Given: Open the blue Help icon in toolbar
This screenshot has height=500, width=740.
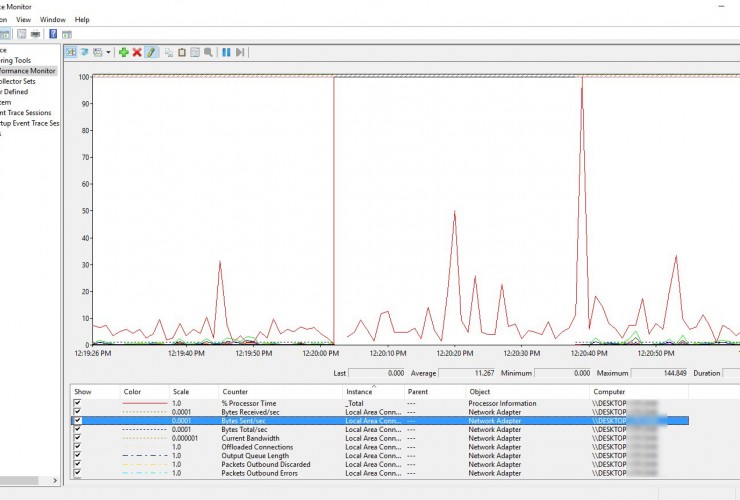Looking at the screenshot, I should [53, 34].
